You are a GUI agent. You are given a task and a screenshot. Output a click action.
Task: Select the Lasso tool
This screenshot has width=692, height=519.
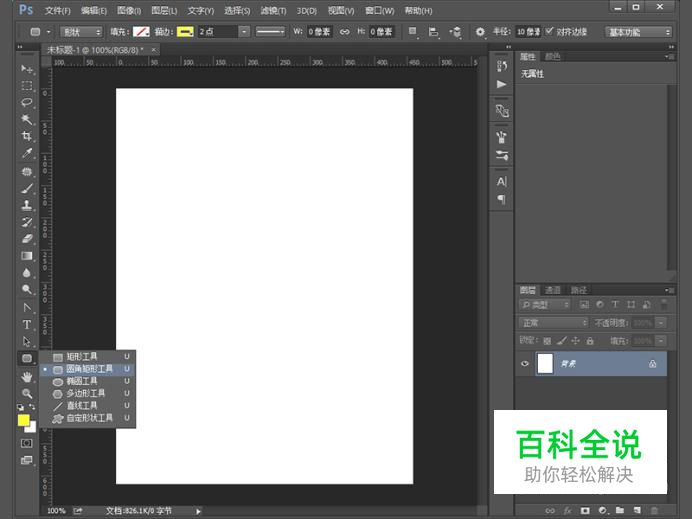[27, 103]
